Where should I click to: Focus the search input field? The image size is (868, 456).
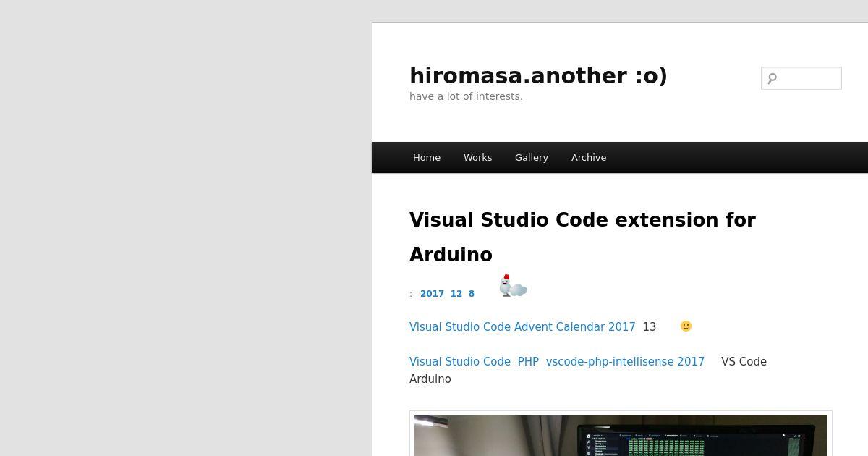point(801,78)
